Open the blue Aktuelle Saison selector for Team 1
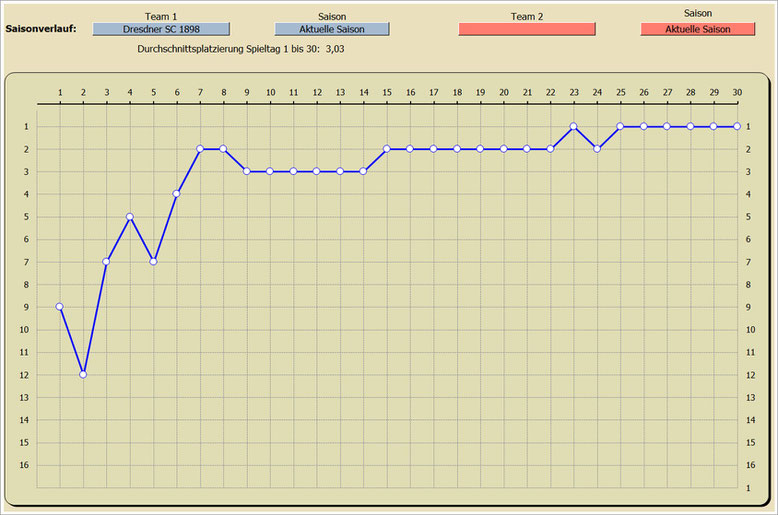 [x=332, y=29]
